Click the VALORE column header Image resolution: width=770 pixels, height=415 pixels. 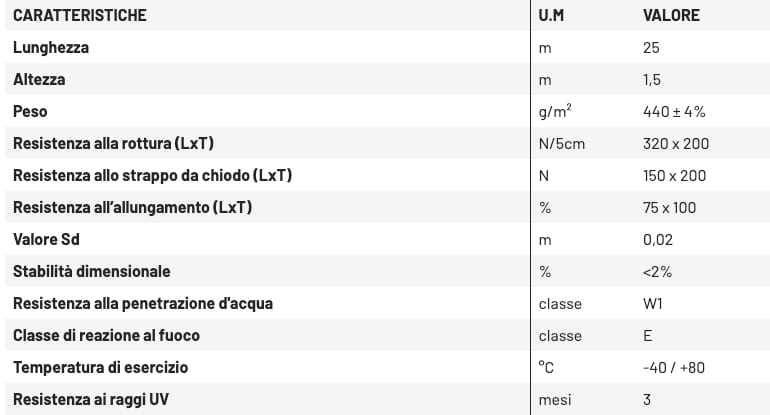[671, 16]
